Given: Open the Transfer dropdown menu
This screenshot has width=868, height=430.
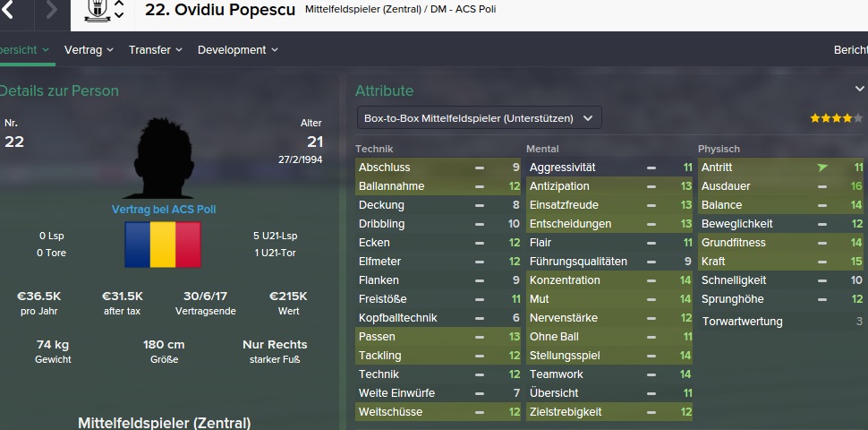Looking at the screenshot, I should pyautogui.click(x=155, y=50).
